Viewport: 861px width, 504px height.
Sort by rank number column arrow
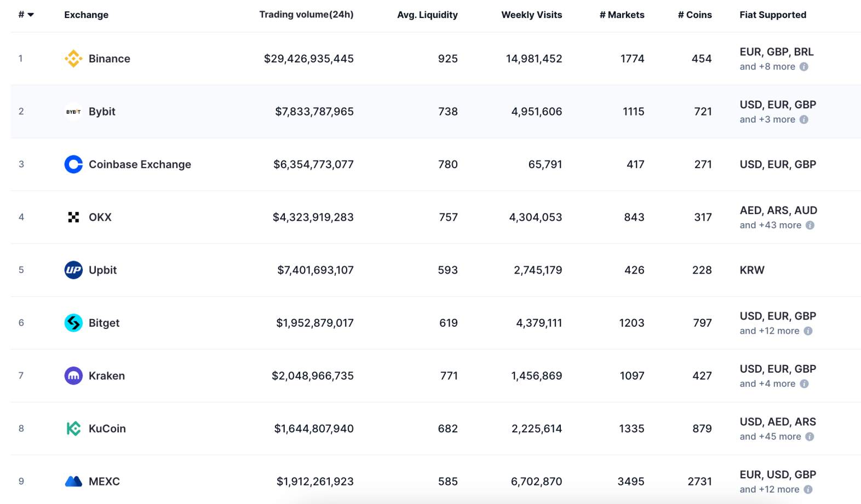[31, 15]
